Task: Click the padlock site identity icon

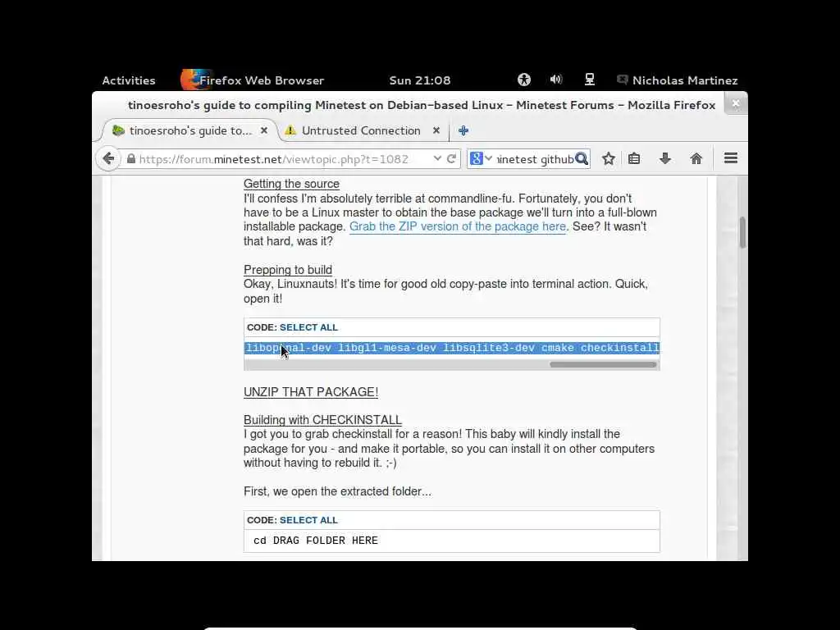Action: pos(131,159)
